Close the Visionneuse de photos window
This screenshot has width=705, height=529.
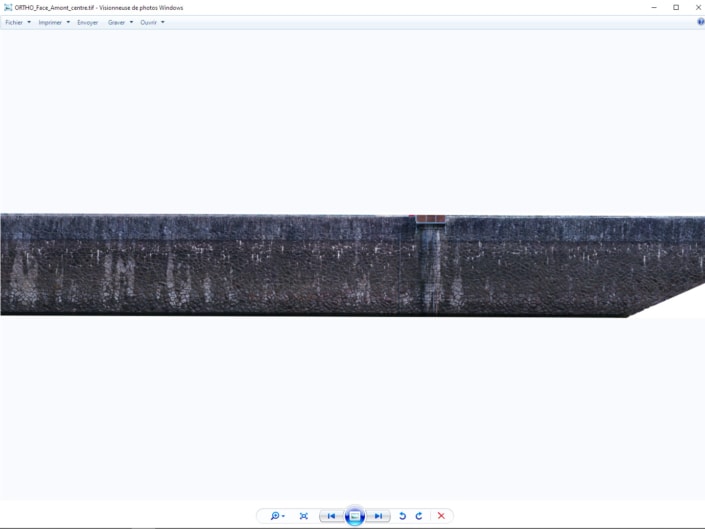pyautogui.click(x=697, y=7)
